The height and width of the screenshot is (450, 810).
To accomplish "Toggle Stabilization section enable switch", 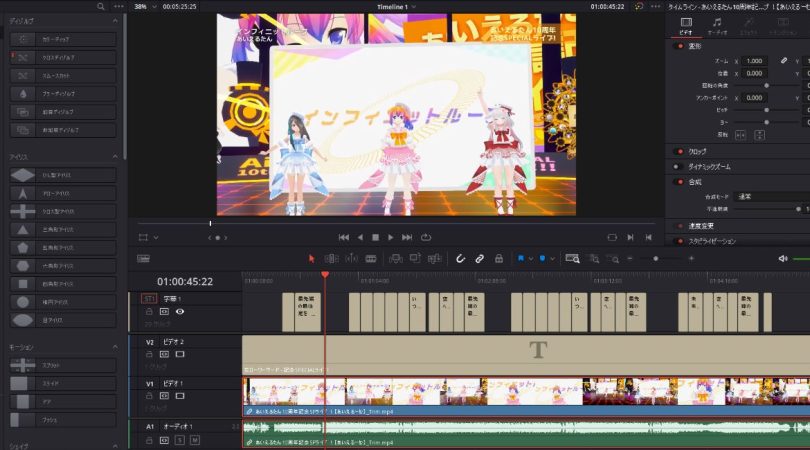I will 679,241.
